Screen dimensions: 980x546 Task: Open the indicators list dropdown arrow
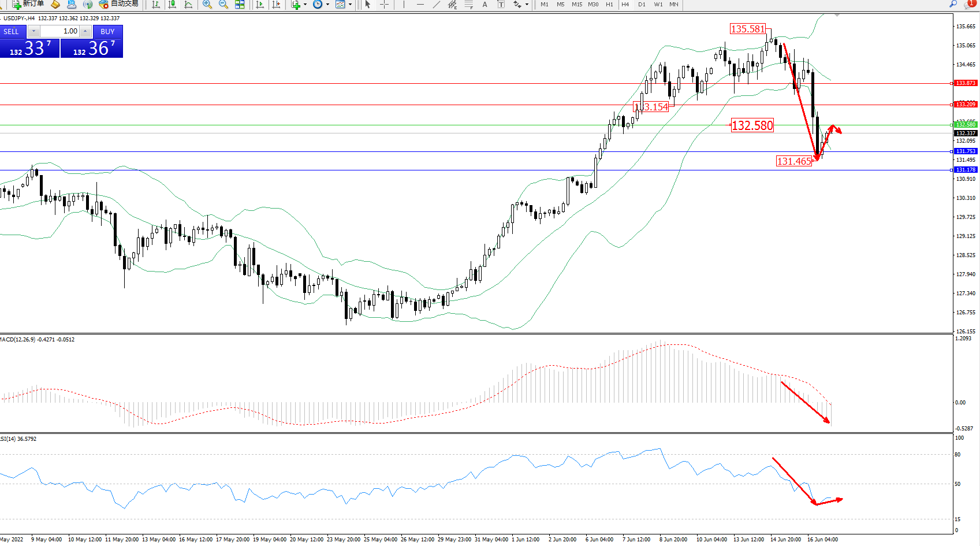click(305, 5)
